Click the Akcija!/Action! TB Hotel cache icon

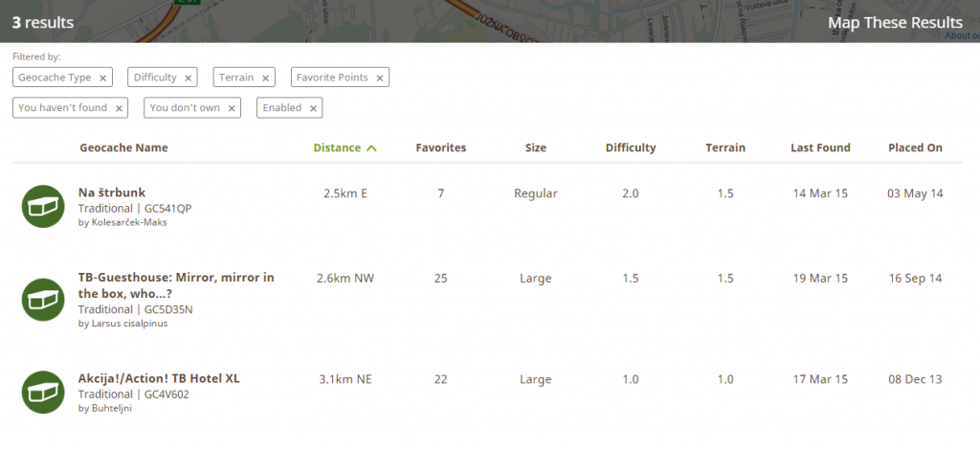[x=42, y=392]
